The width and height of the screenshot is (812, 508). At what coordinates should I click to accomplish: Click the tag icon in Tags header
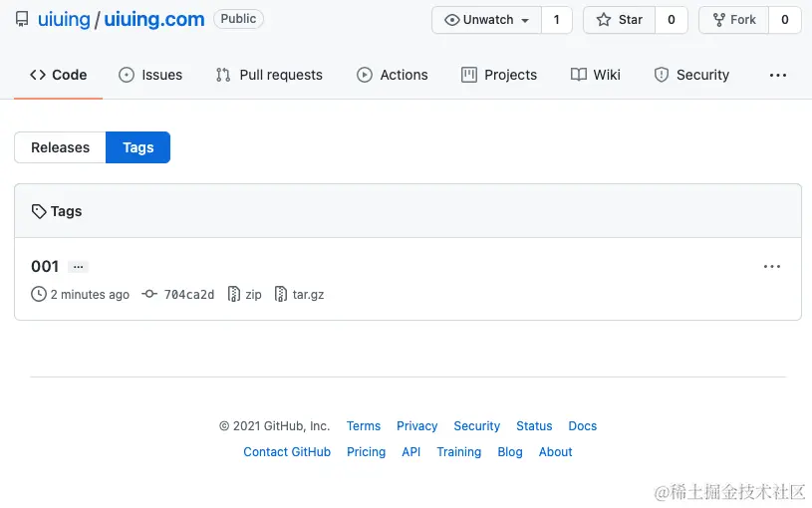click(39, 211)
